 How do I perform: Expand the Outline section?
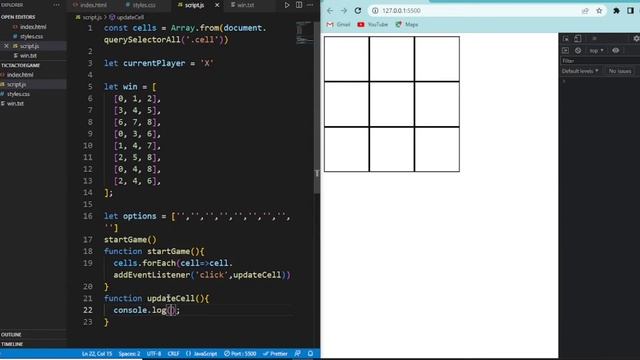click(x=11, y=335)
